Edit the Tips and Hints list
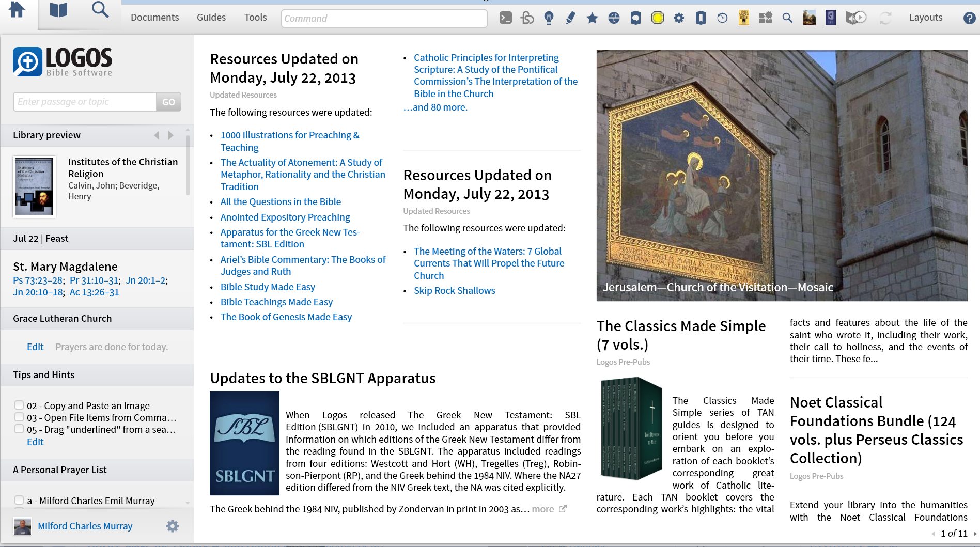 (35, 442)
